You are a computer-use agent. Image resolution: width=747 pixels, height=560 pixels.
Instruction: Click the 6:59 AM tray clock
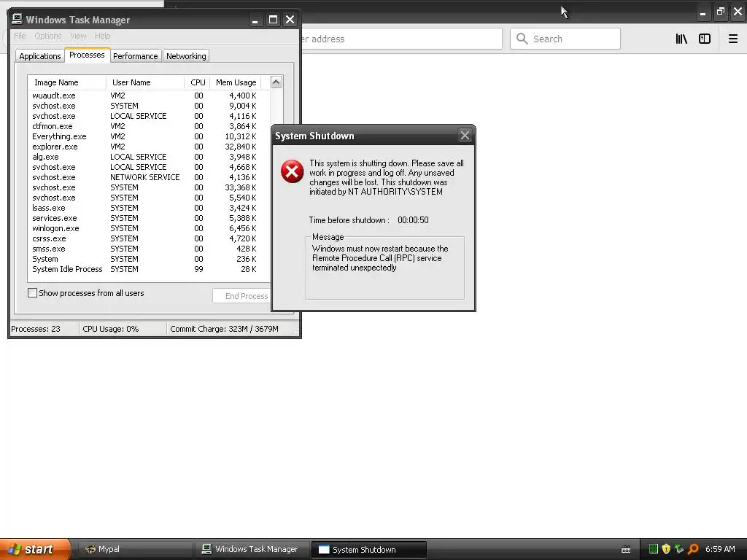(x=720, y=549)
